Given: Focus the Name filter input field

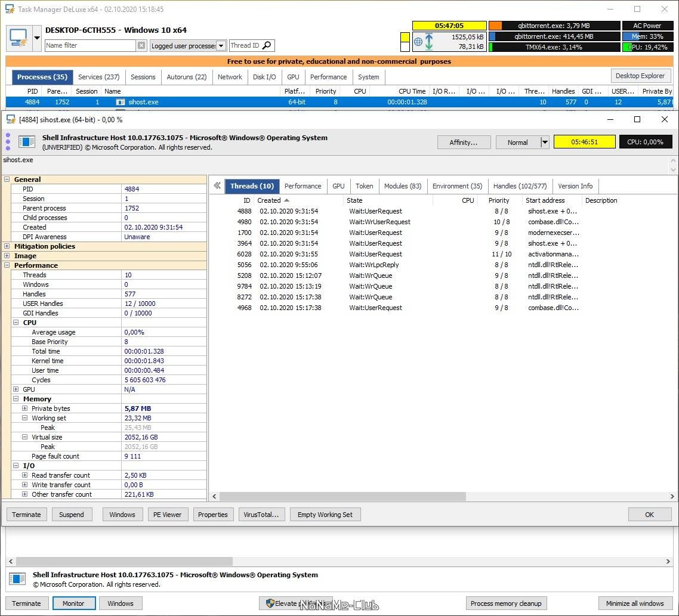Looking at the screenshot, I should click(91, 45).
